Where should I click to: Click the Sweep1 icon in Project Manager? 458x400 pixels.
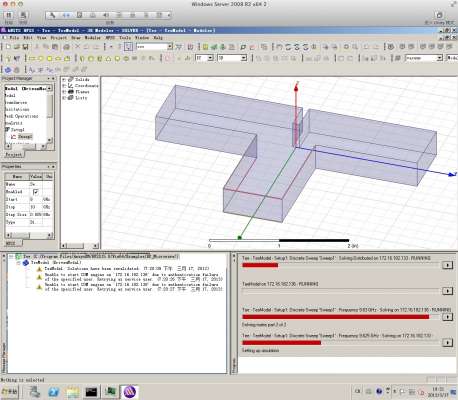[13, 137]
